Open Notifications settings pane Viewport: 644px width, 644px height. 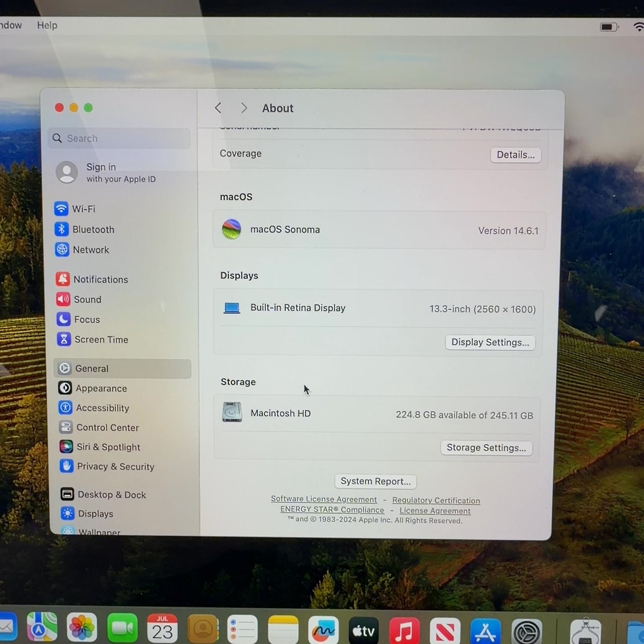pos(92,279)
